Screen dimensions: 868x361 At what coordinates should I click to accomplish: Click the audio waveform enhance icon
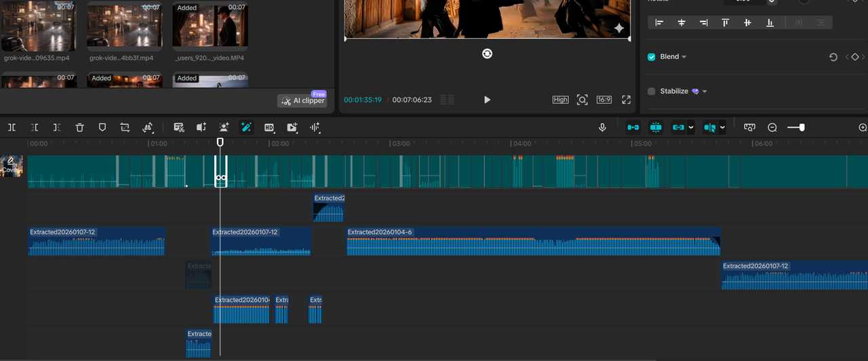tap(315, 127)
